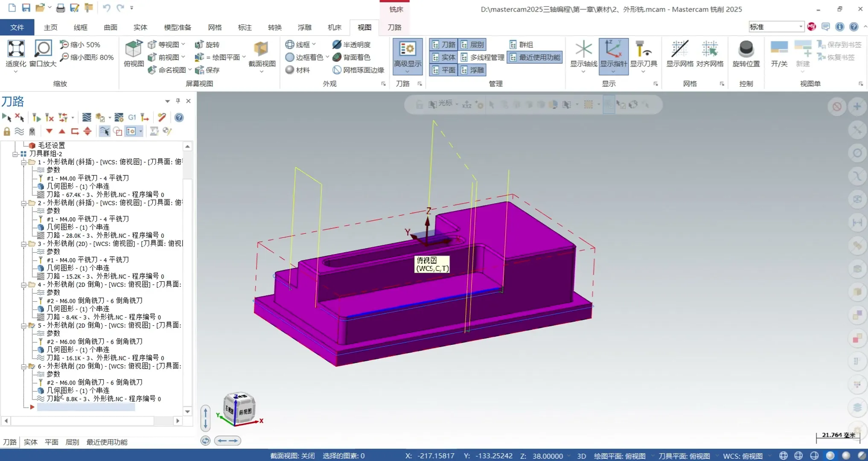Click the 旋转位置 rotation position icon

tap(746, 49)
